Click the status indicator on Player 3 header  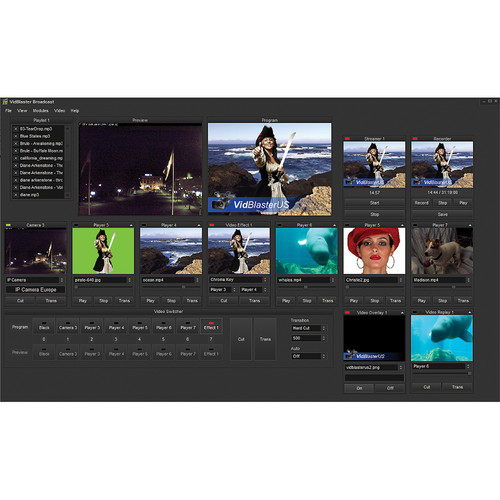76,225
